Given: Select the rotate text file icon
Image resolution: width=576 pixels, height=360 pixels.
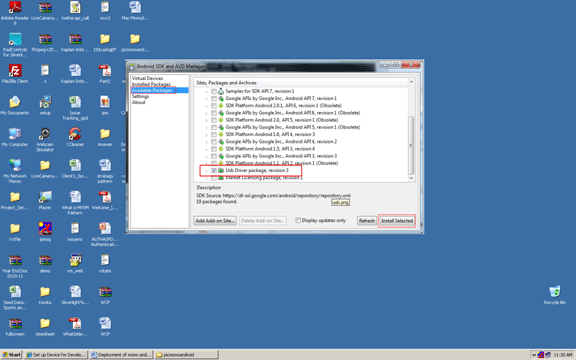Looking at the screenshot, I should point(105,260).
